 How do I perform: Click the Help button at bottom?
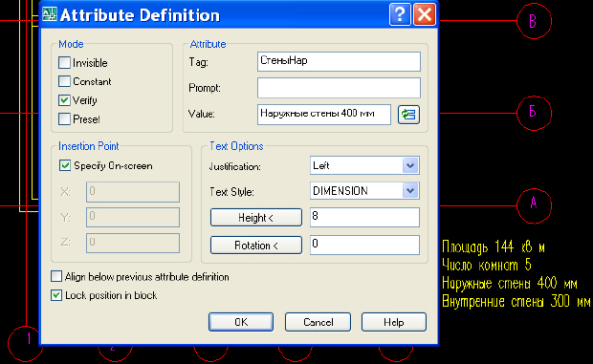394,322
